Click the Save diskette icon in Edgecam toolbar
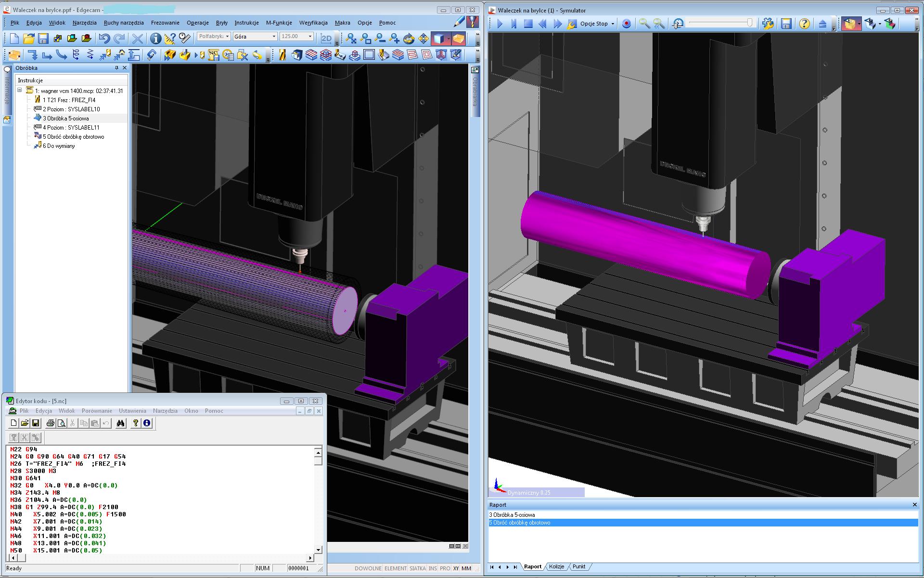The height and width of the screenshot is (578, 924). [43, 39]
